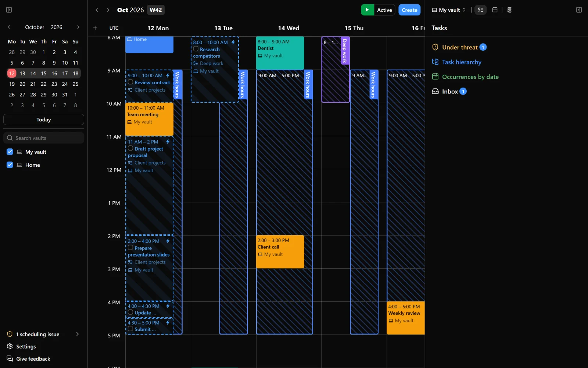Select W42 week label
The height and width of the screenshot is (368, 588).
155,10
